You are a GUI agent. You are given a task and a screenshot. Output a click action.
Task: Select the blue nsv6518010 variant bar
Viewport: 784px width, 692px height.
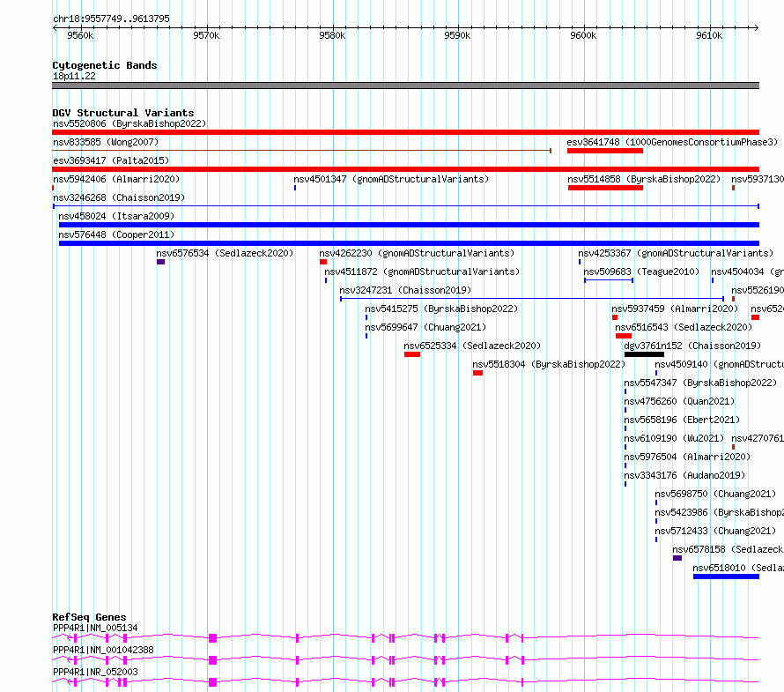tap(726, 577)
